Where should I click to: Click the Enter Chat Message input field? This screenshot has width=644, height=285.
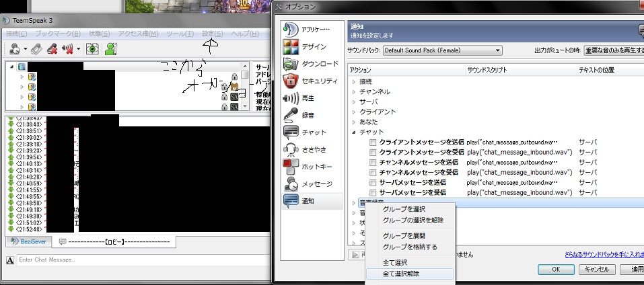(135, 260)
